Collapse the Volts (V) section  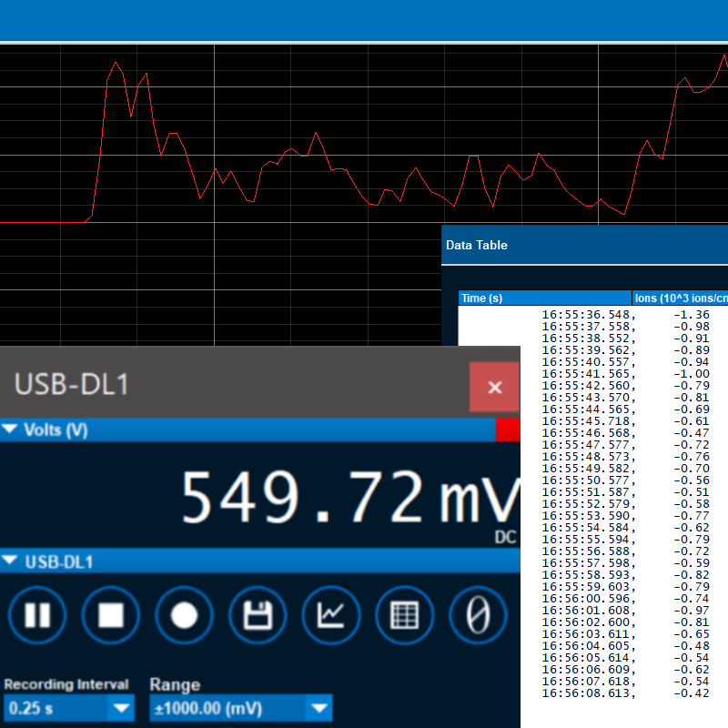click(x=12, y=430)
